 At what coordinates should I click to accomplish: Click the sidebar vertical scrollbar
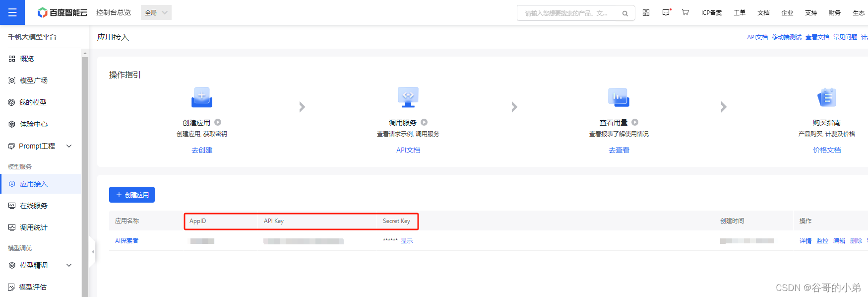[85, 176]
